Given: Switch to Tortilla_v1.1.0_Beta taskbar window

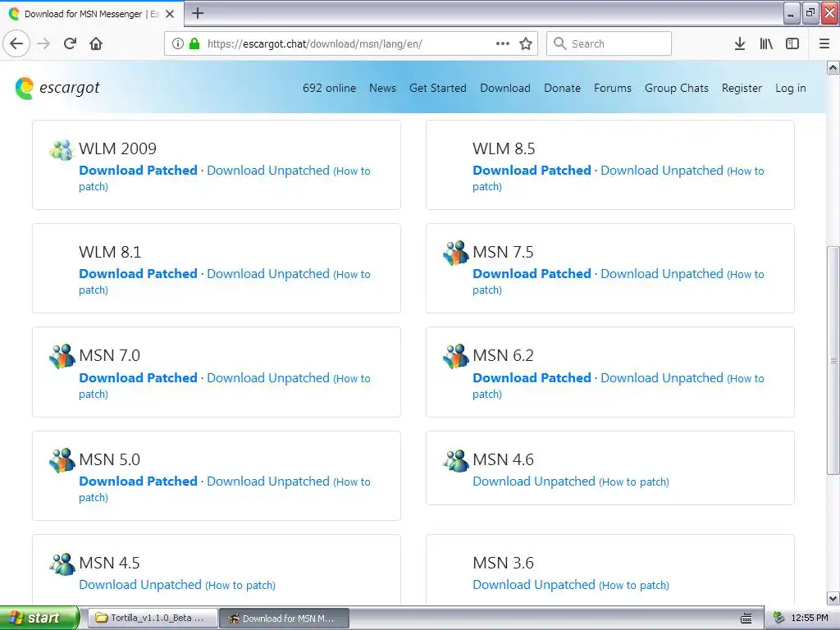Looking at the screenshot, I should coord(152,618).
